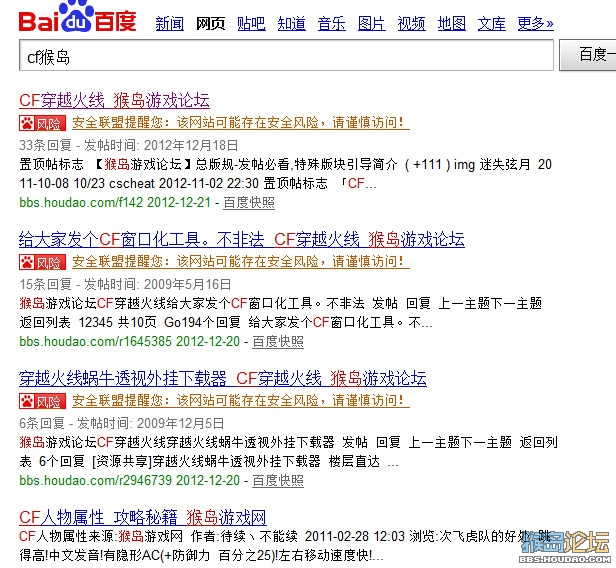
Task: Go to the 文库 library tab
Action: [x=492, y=24]
